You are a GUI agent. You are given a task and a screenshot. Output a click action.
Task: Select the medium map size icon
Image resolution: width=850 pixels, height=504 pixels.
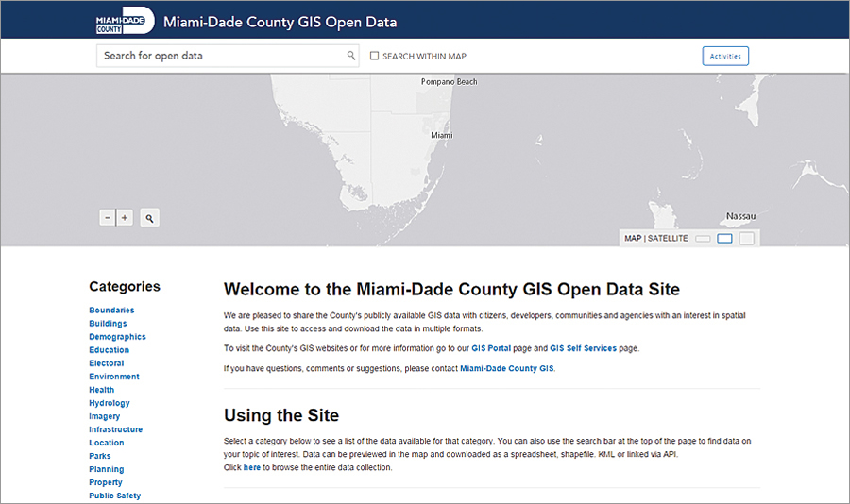click(x=724, y=239)
